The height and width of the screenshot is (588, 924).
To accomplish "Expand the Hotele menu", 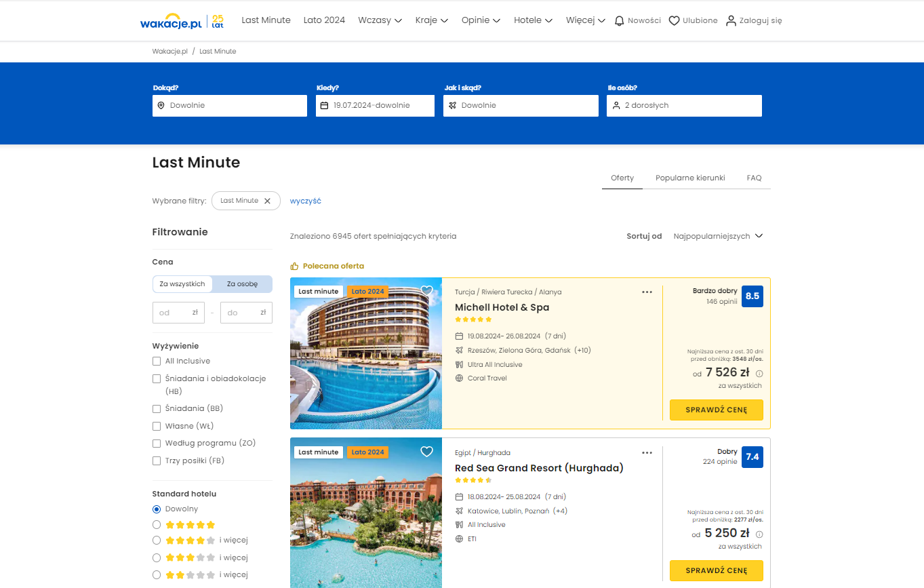I will click(533, 20).
